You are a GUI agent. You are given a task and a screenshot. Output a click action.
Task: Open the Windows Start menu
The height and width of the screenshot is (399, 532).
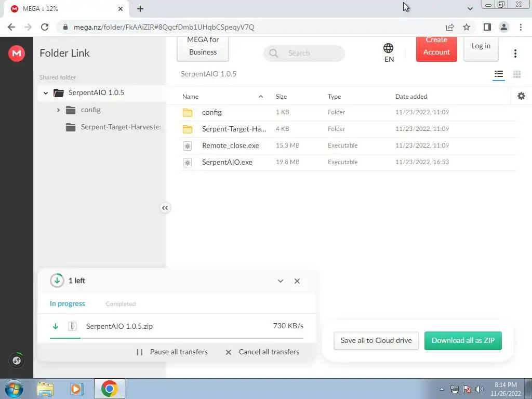(x=14, y=389)
